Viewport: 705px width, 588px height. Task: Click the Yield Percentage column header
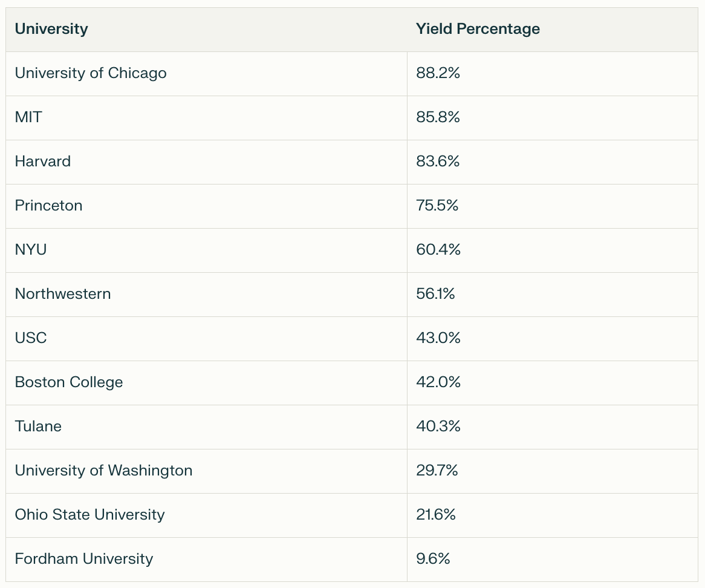478,28
